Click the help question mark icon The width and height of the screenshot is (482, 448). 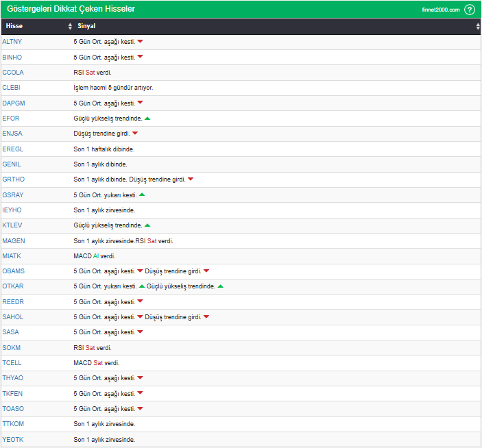click(470, 10)
